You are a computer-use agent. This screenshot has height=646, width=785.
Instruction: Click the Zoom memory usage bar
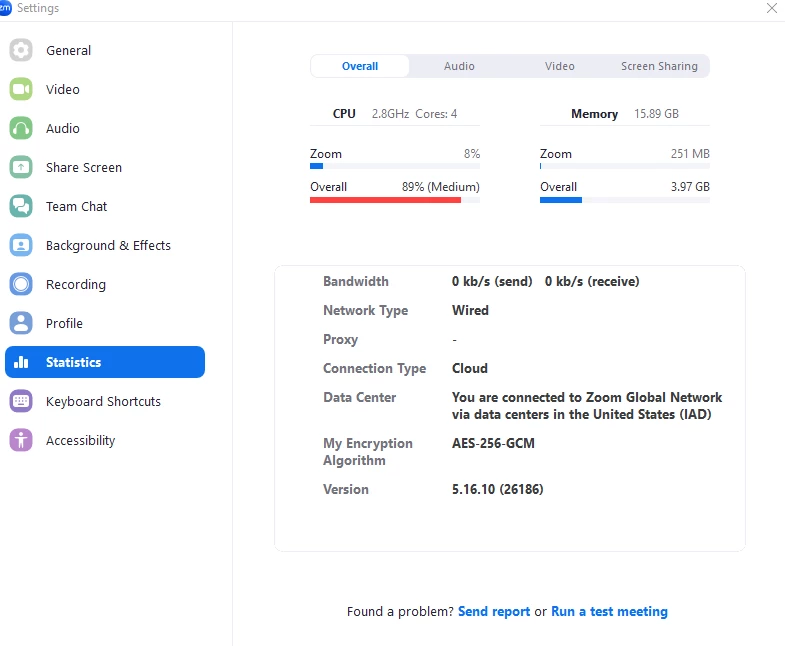pyautogui.click(x=624, y=166)
